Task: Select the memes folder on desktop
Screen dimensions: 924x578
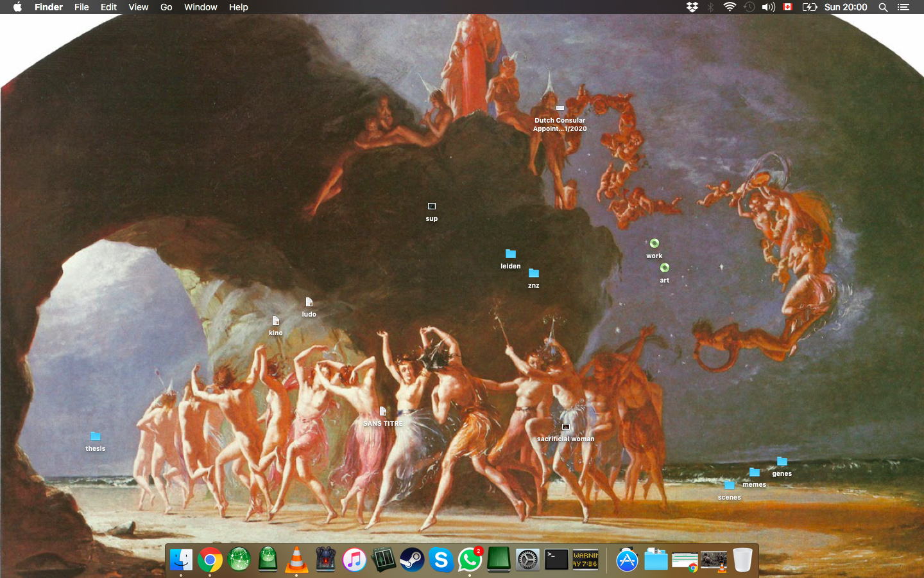Action: click(x=755, y=472)
